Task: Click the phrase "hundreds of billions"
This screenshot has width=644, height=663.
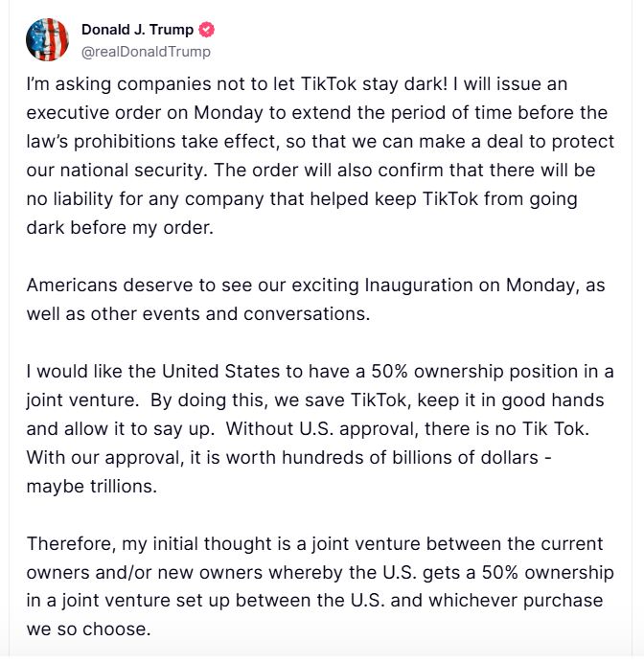Action: tap(375, 458)
